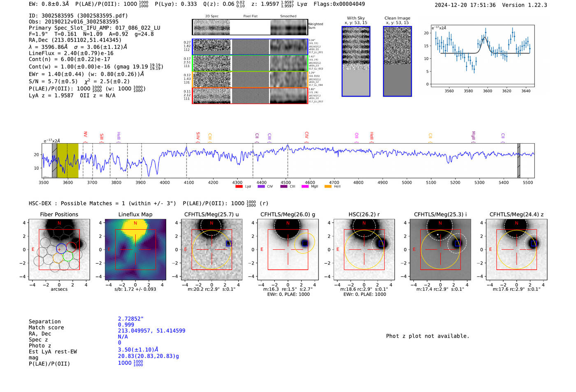Select the CFHTLS/Meg(25.7) u image
Image resolution: width=576 pixels, height=392 pixels.
tap(211, 250)
